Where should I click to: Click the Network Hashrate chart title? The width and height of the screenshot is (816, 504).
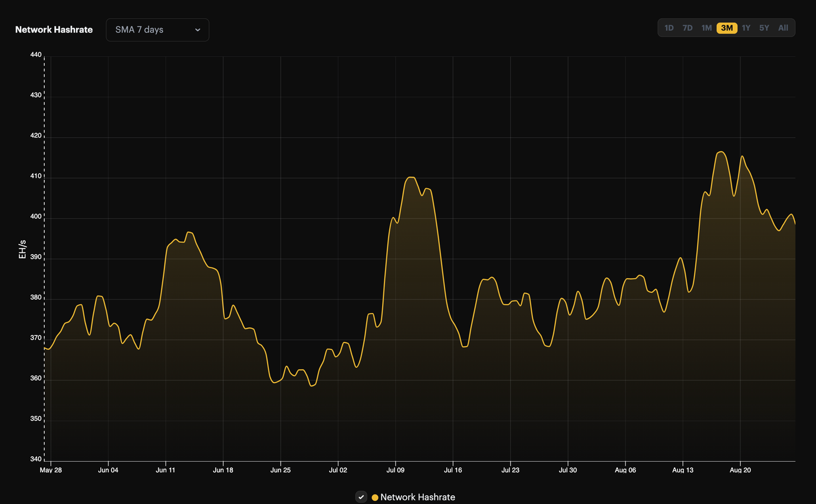[54, 29]
